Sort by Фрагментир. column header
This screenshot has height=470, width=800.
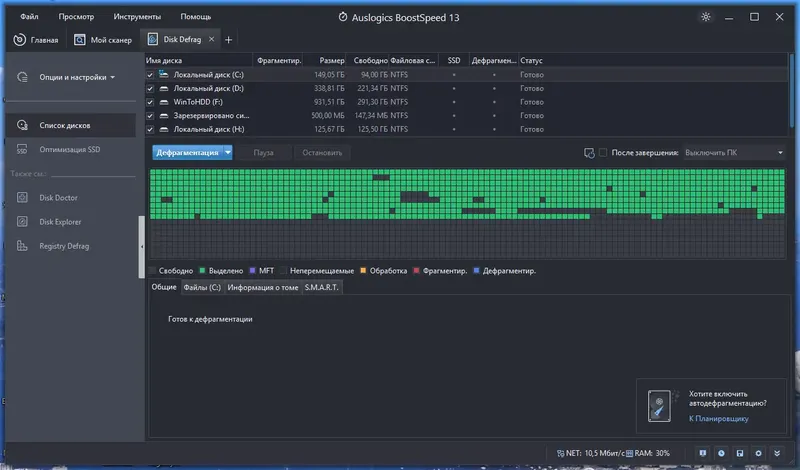point(278,60)
